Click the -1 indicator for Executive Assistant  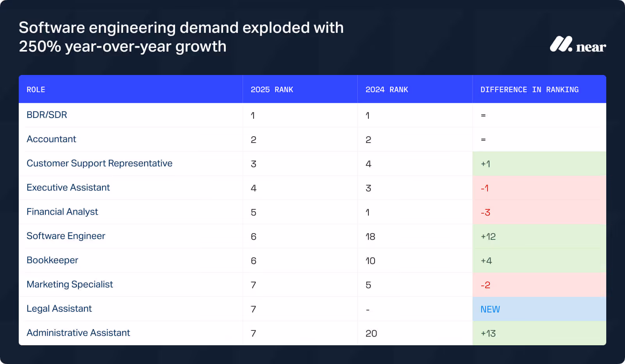click(485, 188)
